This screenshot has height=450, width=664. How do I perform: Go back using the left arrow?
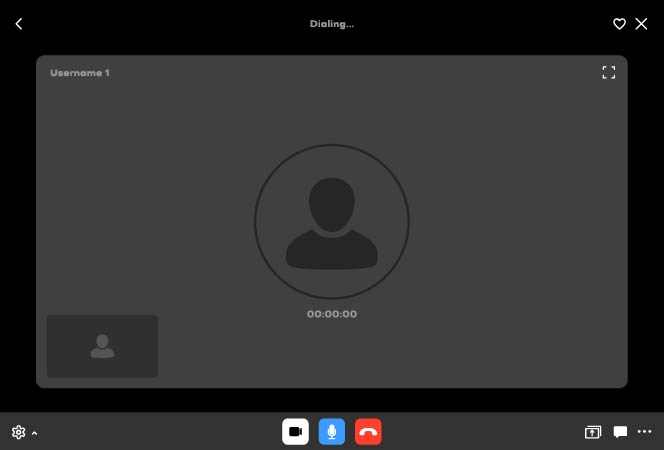(x=19, y=24)
